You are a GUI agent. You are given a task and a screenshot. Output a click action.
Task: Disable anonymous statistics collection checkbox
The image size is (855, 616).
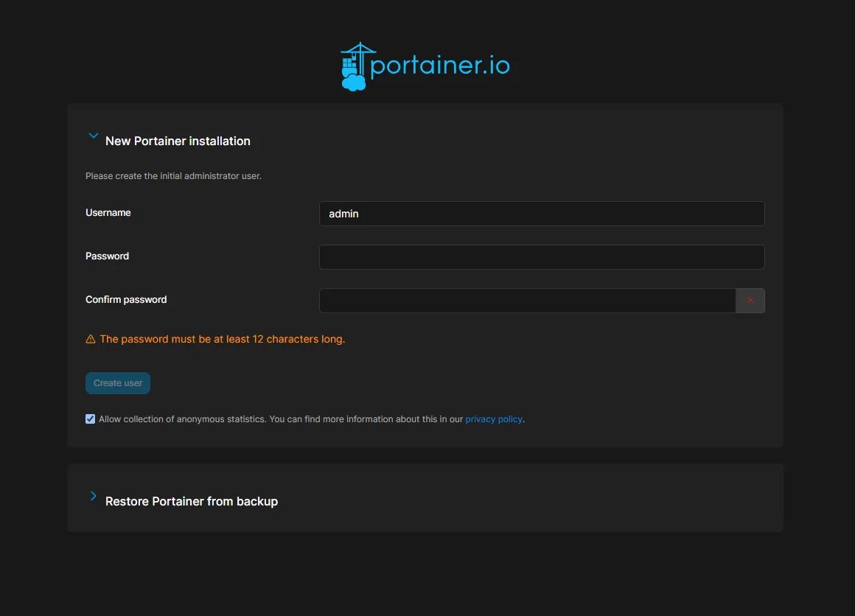[x=91, y=419]
